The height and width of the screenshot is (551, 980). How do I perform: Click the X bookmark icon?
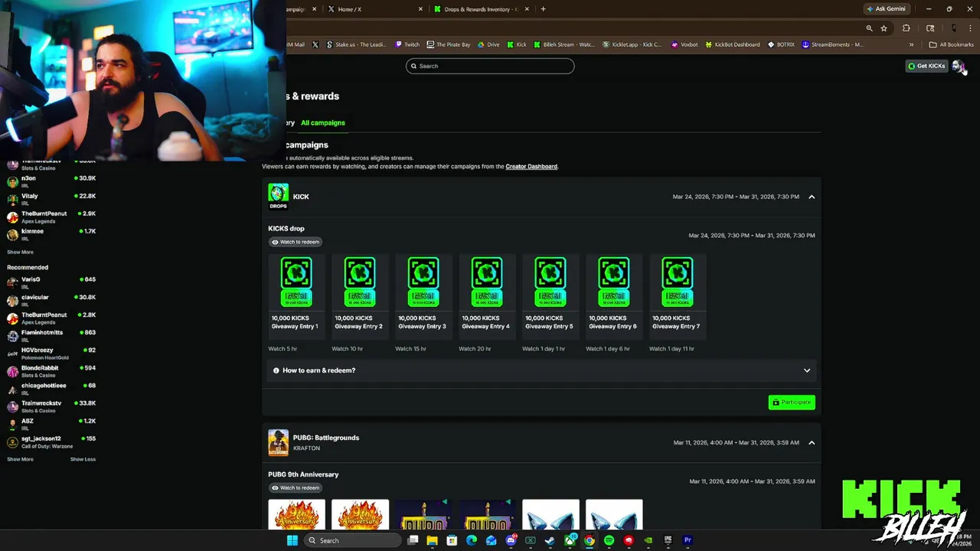[x=315, y=44]
